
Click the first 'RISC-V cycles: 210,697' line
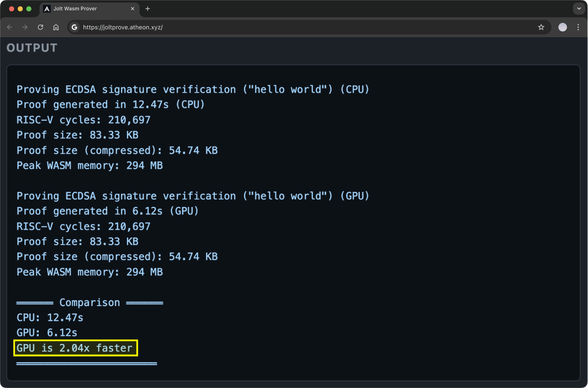pos(84,120)
